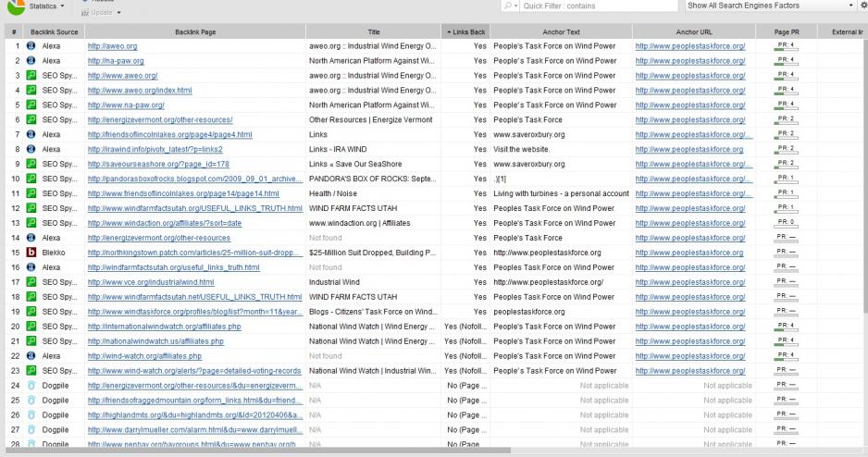Open wind-watch.org alerts detailed-voting-records link
868x457 pixels.
(194, 371)
